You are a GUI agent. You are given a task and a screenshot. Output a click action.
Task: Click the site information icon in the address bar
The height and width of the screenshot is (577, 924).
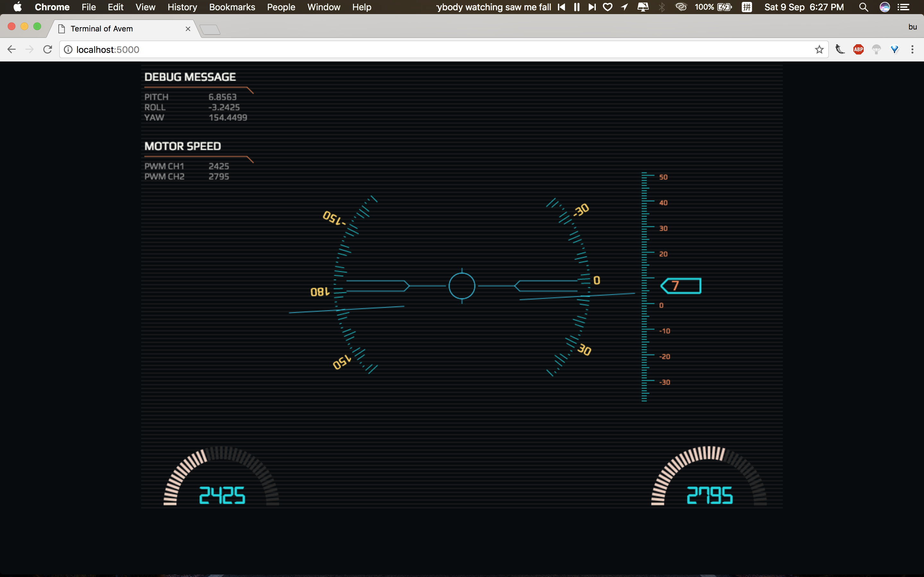pos(68,50)
